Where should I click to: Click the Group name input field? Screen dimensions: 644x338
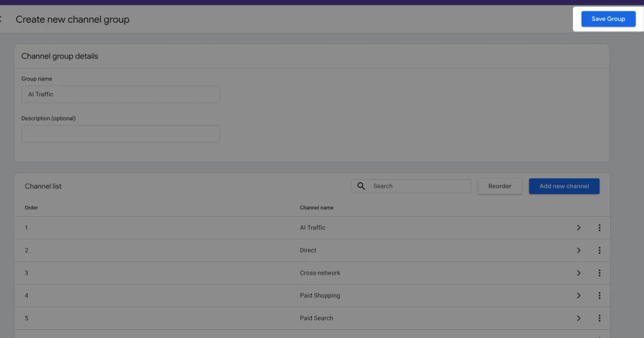click(x=120, y=94)
